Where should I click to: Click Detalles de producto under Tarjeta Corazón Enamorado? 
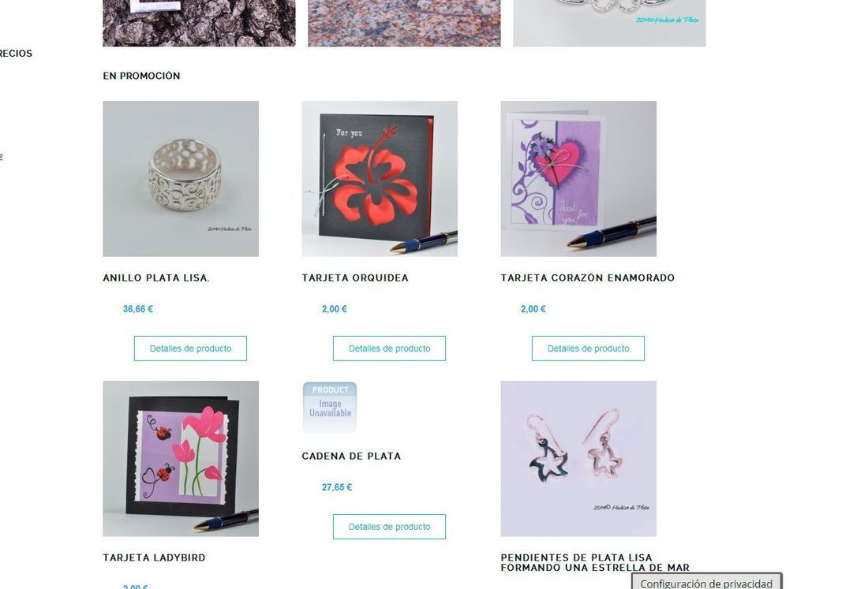coord(588,349)
